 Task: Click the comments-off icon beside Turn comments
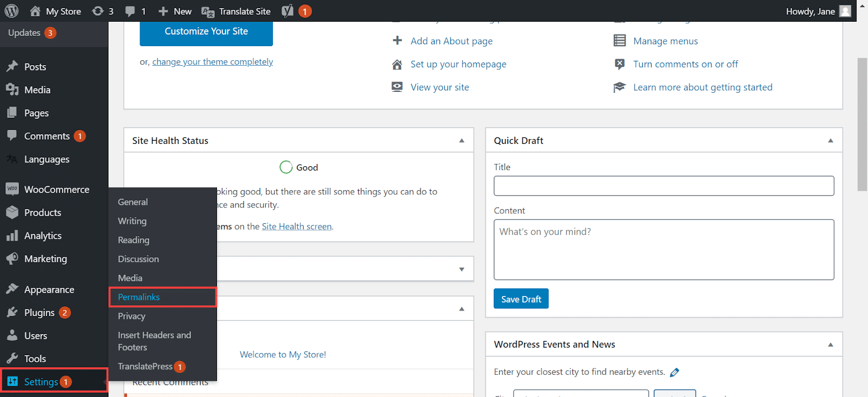pos(620,64)
